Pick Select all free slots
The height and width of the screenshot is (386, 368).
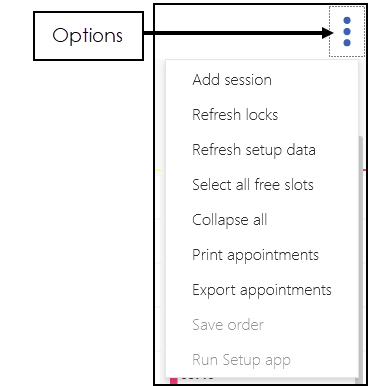253,185
